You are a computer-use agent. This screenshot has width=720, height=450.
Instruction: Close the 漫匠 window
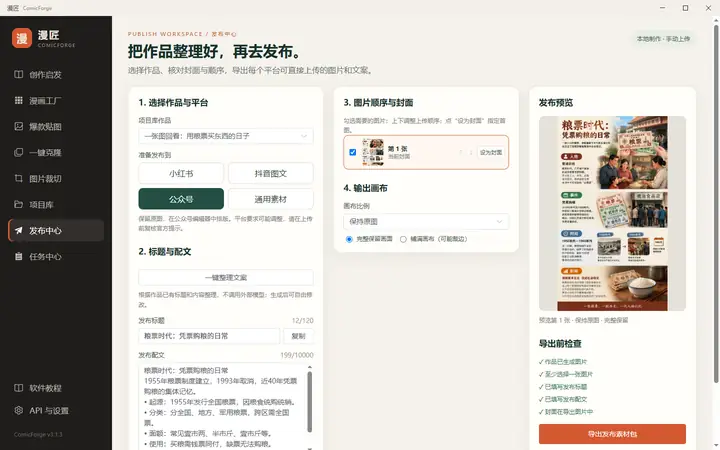(708, 8)
